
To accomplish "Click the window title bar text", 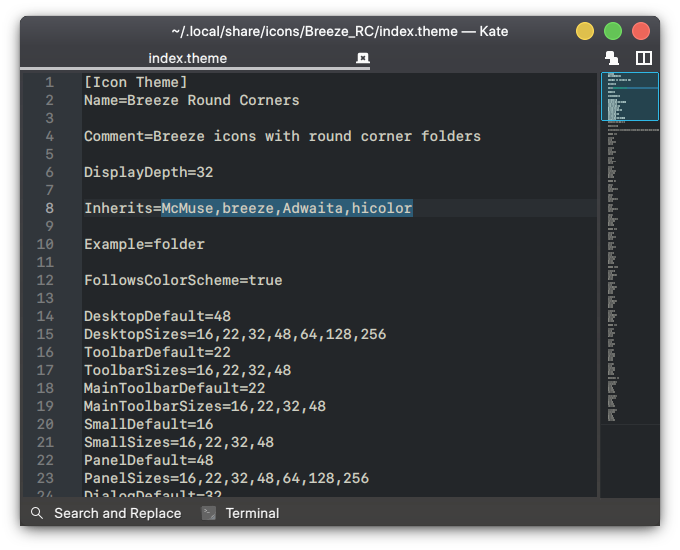I will (x=340, y=31).
